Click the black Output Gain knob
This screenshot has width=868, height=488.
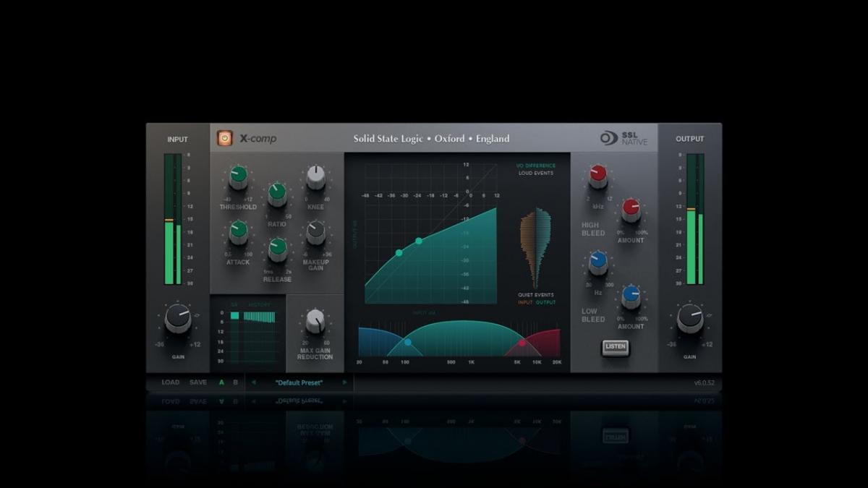tap(689, 318)
